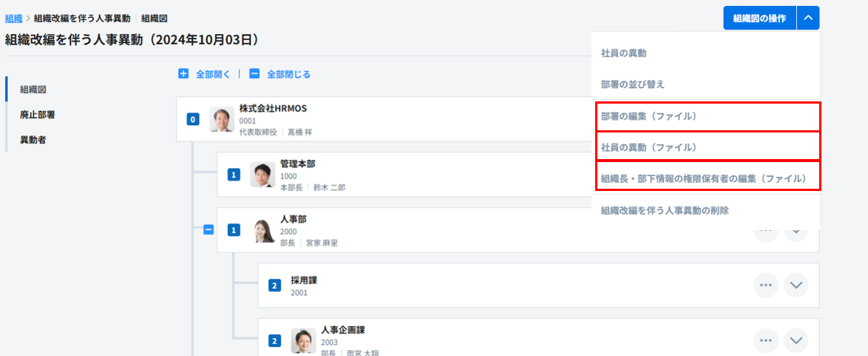Click the three-dot icon on 採用課 row
Screen dimensions: 868x356
tap(766, 285)
